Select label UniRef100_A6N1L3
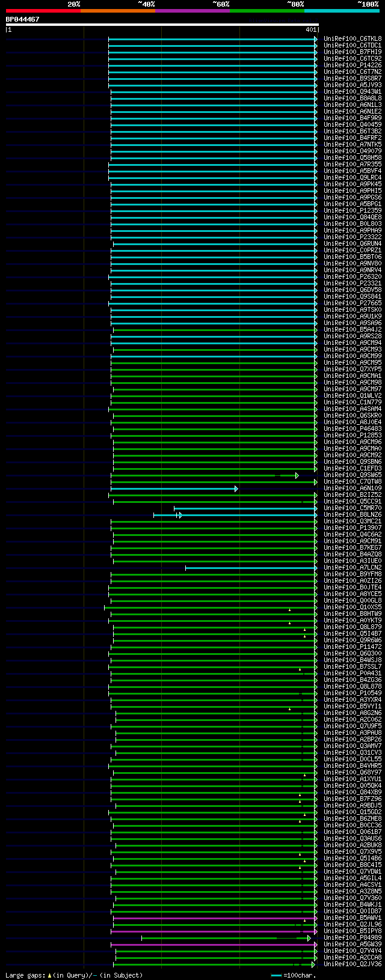The width and height of the screenshot is (385, 980). [x=353, y=105]
